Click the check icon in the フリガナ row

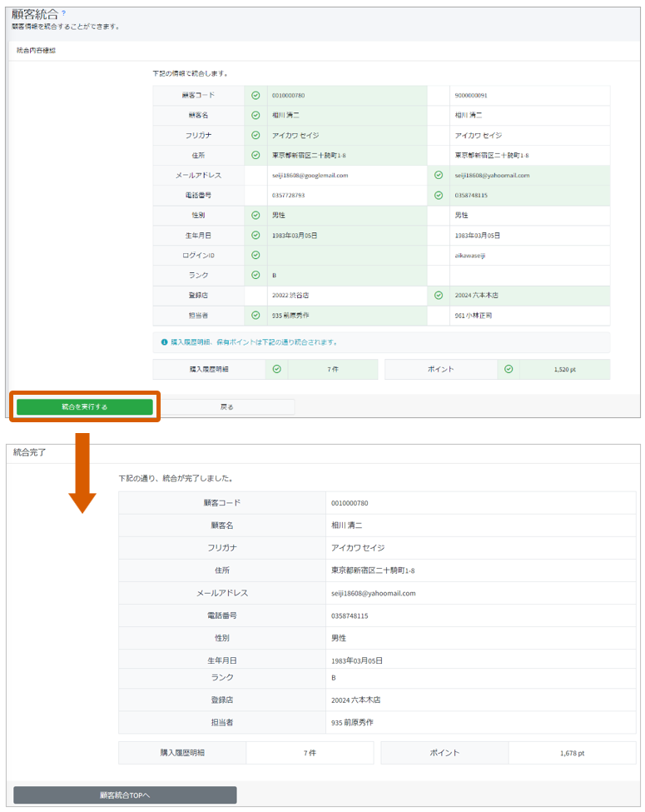coord(256,135)
